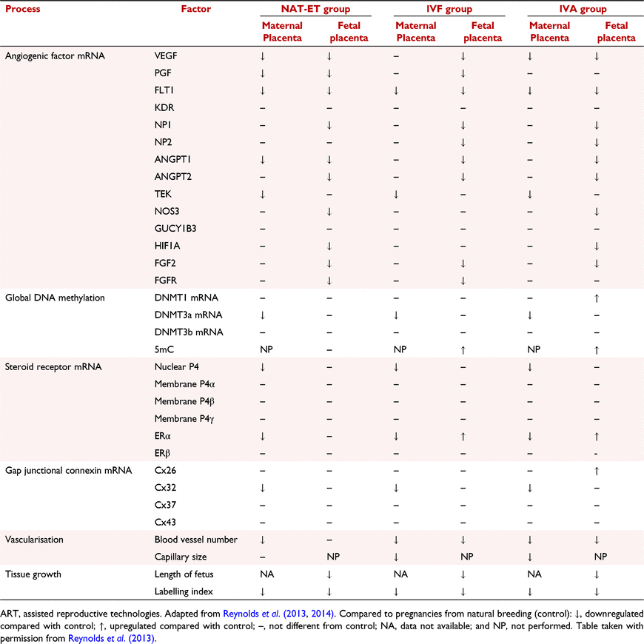Click 'Maternal Placenta' under NAT-ET group
The image size is (644, 644).
pyautogui.click(x=282, y=32)
